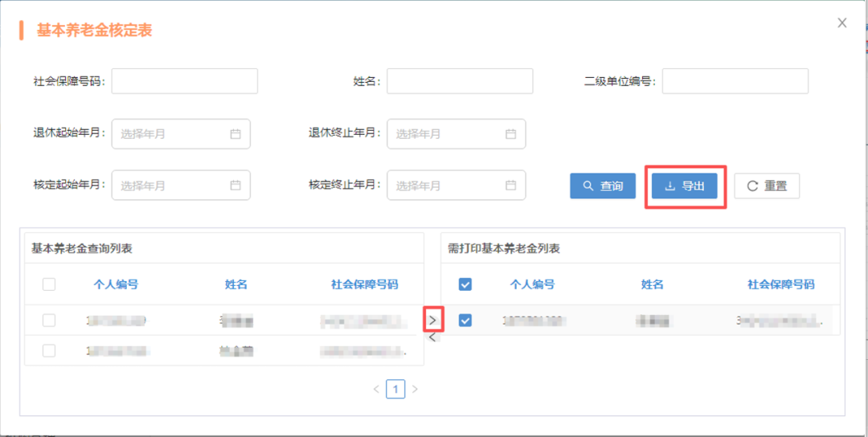The image size is (868, 437).
Task: Go to the next page of results
Action: pyautogui.click(x=415, y=389)
